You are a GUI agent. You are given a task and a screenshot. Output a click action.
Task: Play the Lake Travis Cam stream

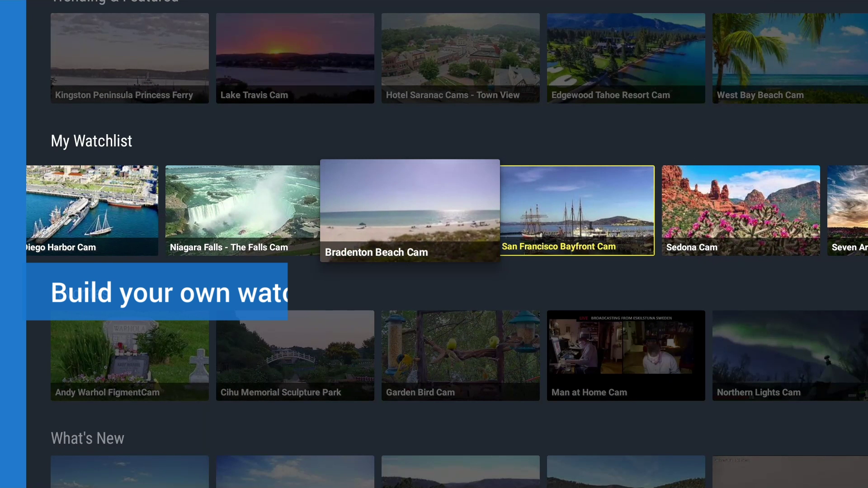294,58
